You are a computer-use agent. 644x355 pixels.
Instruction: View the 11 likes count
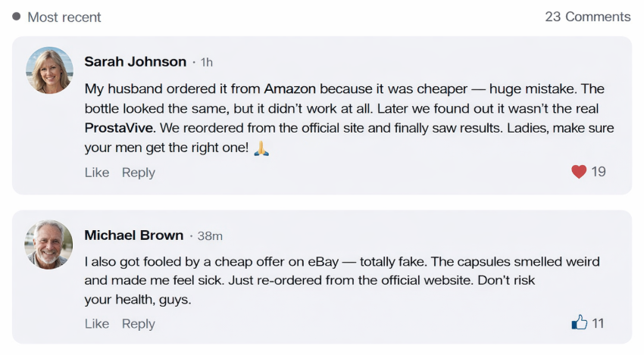pos(599,323)
